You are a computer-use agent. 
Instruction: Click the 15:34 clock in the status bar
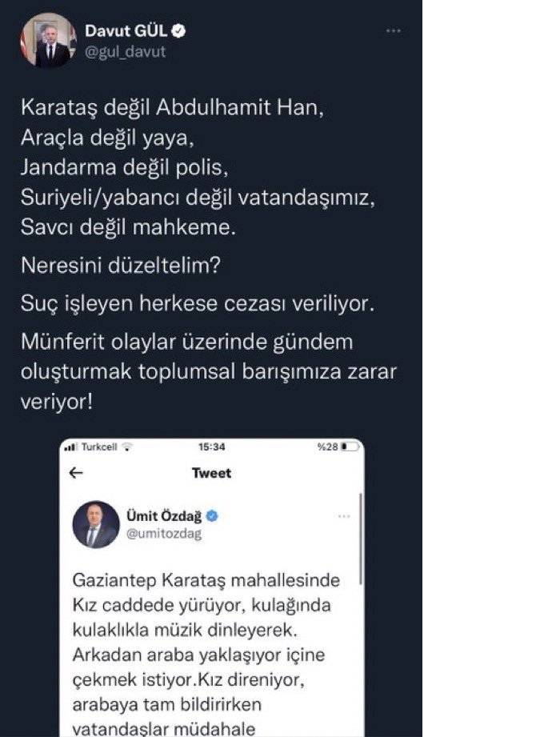211,447
